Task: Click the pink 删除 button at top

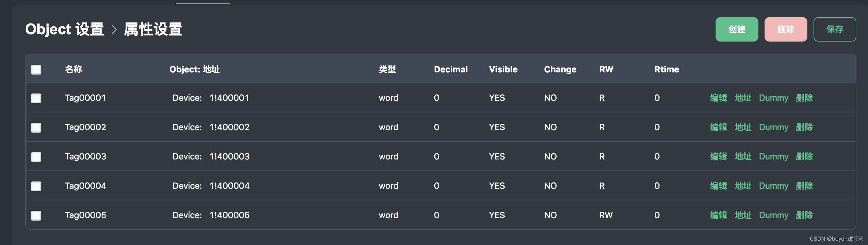Action: [x=785, y=29]
